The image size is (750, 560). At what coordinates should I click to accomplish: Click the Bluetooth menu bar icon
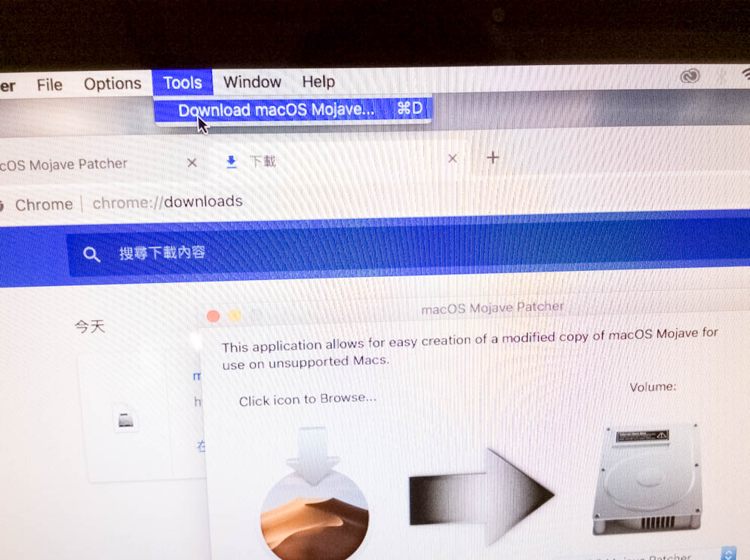[721, 76]
